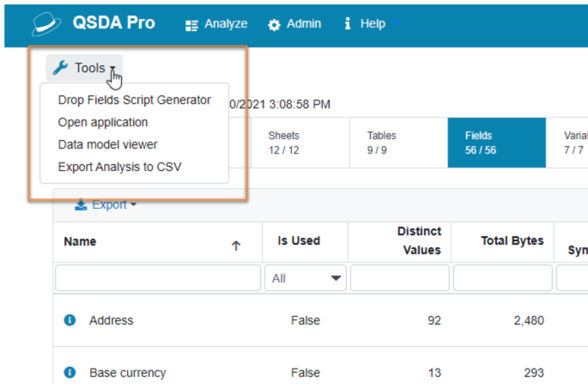Sort by Total Bytes column header

click(512, 241)
